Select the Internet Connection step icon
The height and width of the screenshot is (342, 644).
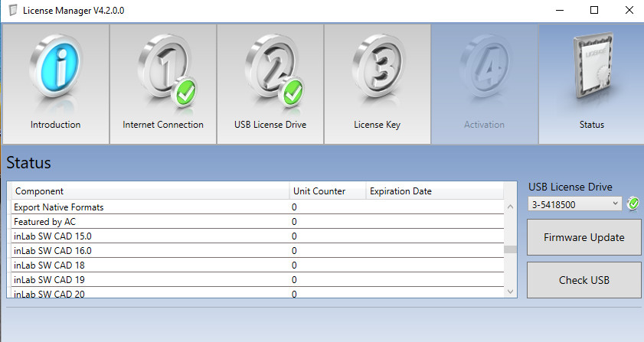coord(163,84)
